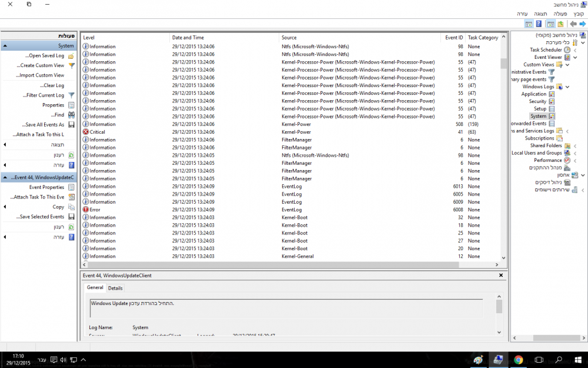Click the volume speaker tray icon
588x368 pixels.
click(x=64, y=360)
